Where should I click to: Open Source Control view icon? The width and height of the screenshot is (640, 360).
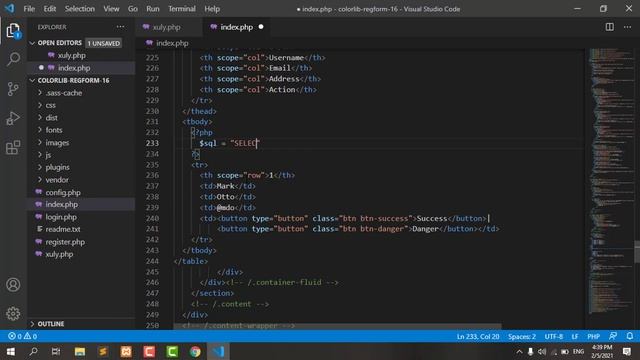point(13,89)
